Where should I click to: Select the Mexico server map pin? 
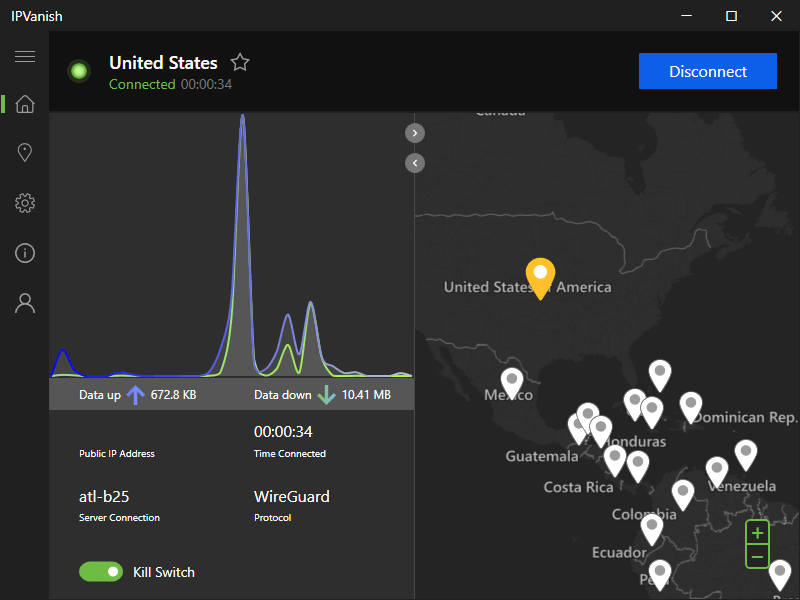(x=512, y=384)
